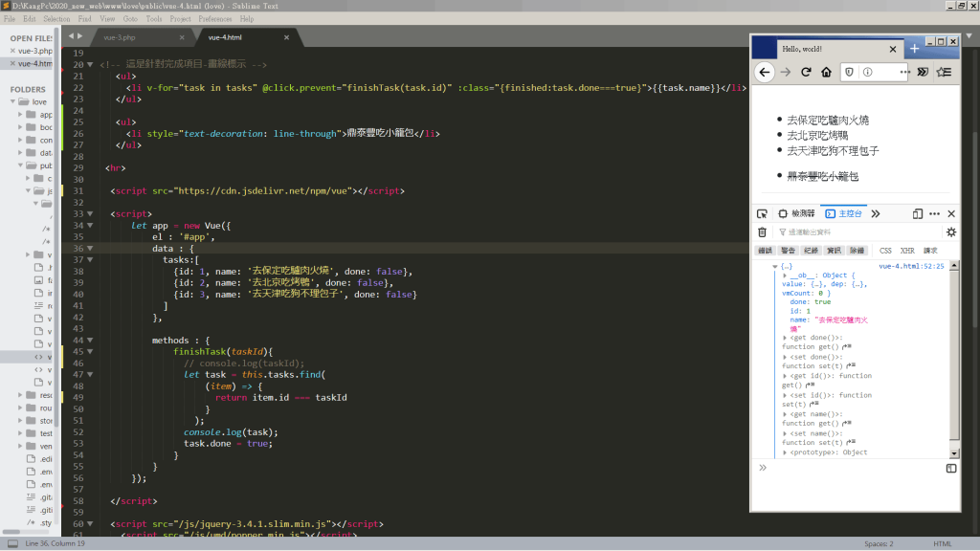The image size is (980, 551).
Task: Go to next tab with right arrow
Action: (x=79, y=36)
